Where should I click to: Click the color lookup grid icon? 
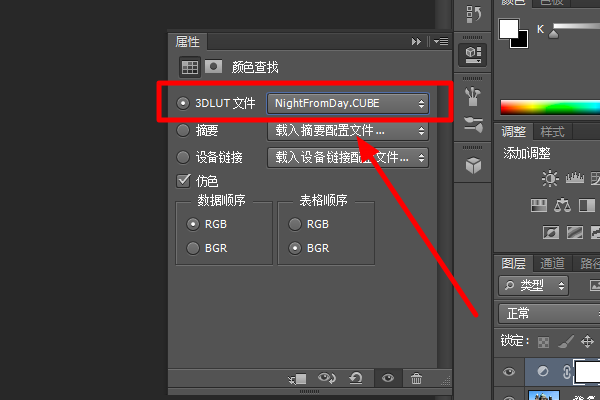[190, 67]
